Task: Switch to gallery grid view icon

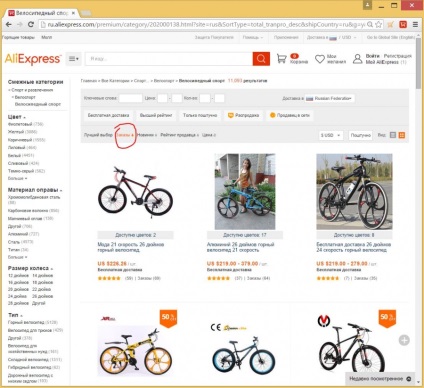Action: [x=402, y=135]
